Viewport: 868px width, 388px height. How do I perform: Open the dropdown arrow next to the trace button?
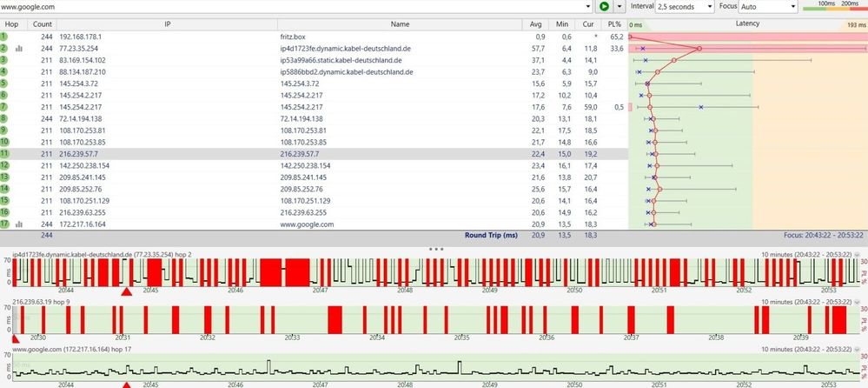[x=620, y=6]
